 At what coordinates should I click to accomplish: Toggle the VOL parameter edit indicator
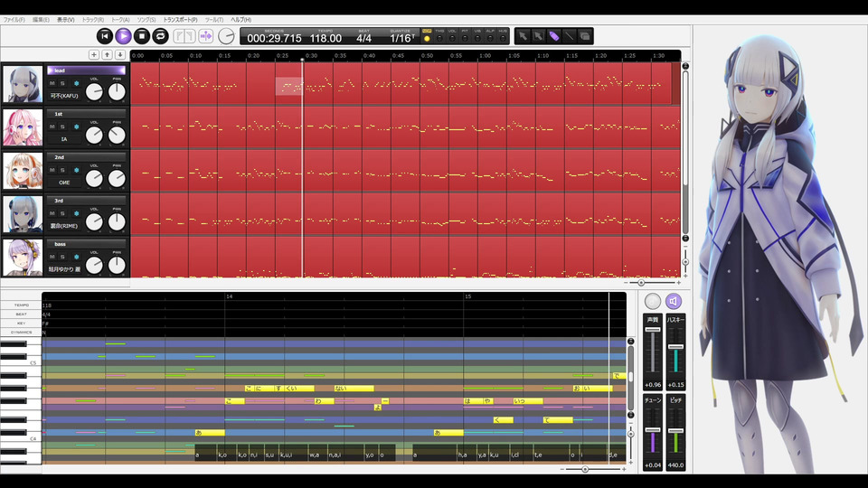(452, 39)
